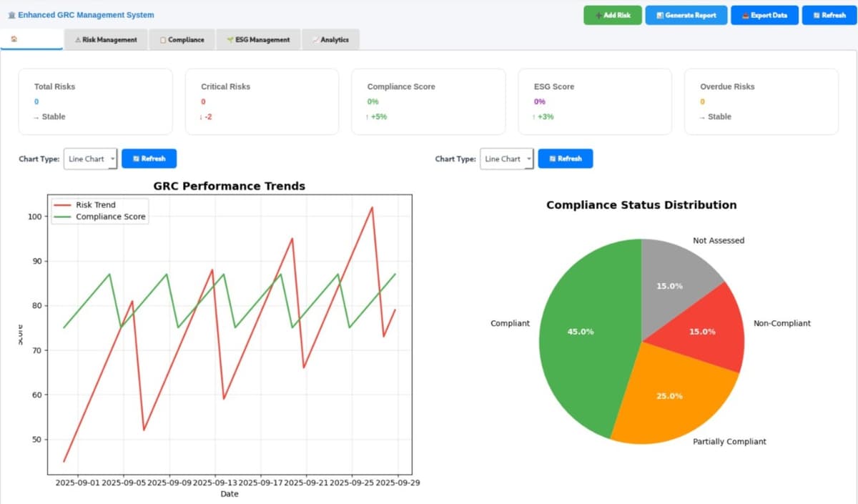The width and height of the screenshot is (858, 504).
Task: Open the Analytics tab
Action: click(x=330, y=40)
